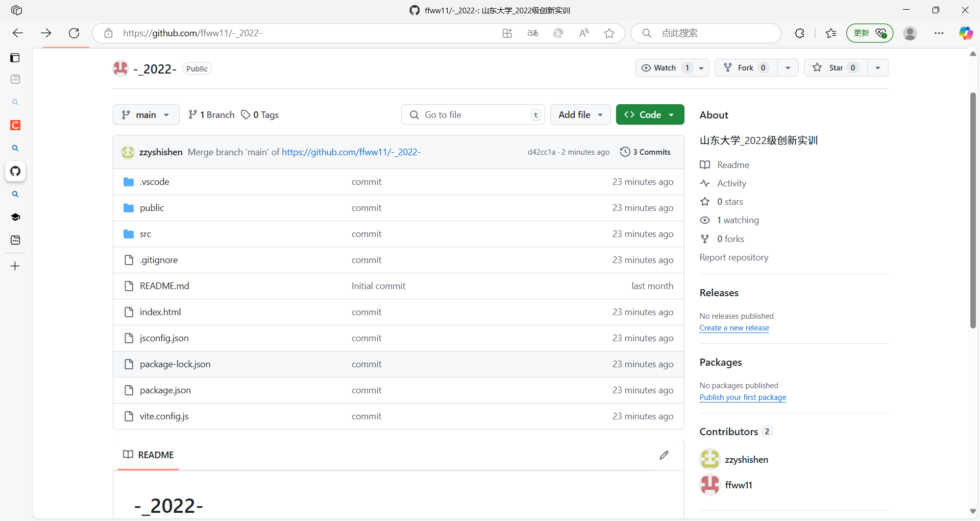
Task: Edit README with the pencil icon
Action: click(x=664, y=455)
